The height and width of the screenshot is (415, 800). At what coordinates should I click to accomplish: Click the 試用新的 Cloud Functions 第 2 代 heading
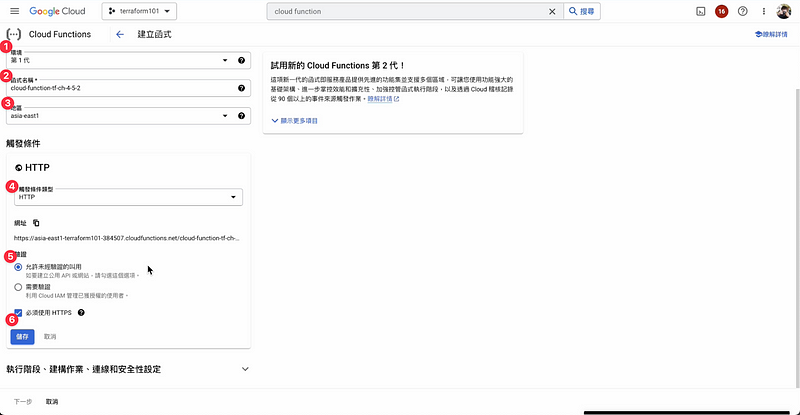point(338,65)
